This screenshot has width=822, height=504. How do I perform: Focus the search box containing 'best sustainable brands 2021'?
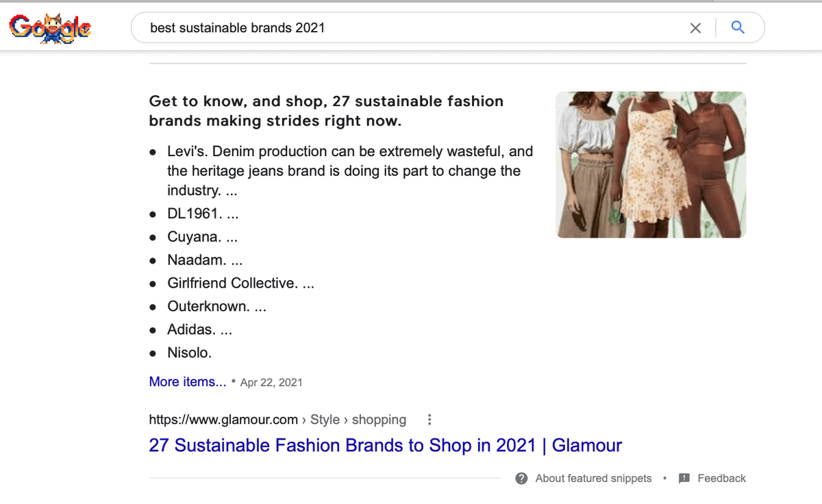(411, 28)
